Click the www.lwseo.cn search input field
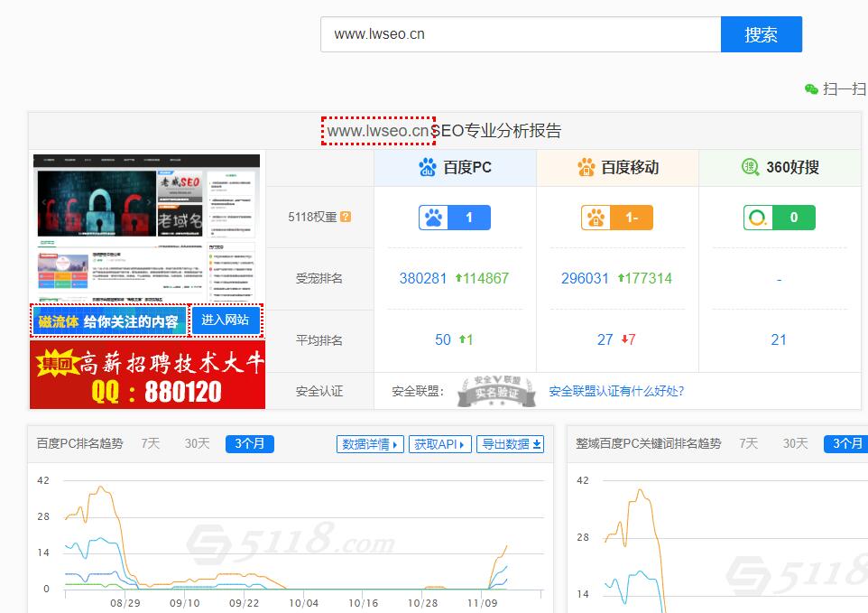868x613 pixels. (520, 34)
